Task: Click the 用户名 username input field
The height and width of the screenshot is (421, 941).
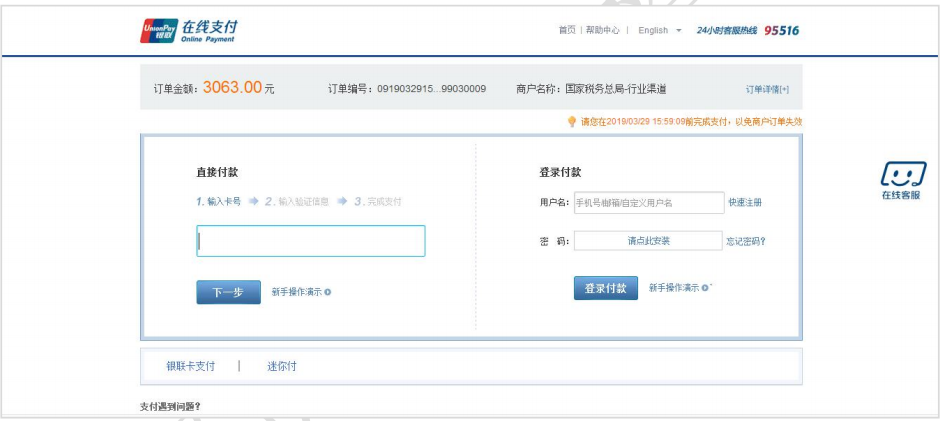Action: [x=648, y=203]
